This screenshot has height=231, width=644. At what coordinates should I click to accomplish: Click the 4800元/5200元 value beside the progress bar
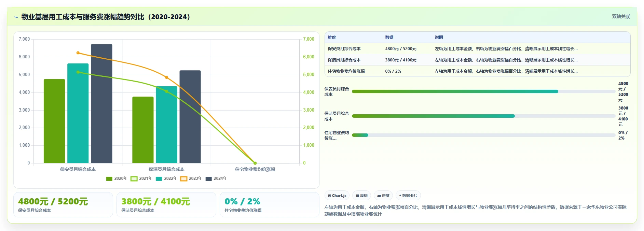click(623, 91)
